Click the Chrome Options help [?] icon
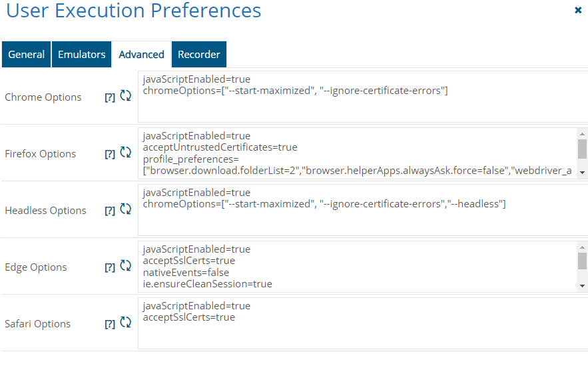The height and width of the screenshot is (368, 588). 110,98
